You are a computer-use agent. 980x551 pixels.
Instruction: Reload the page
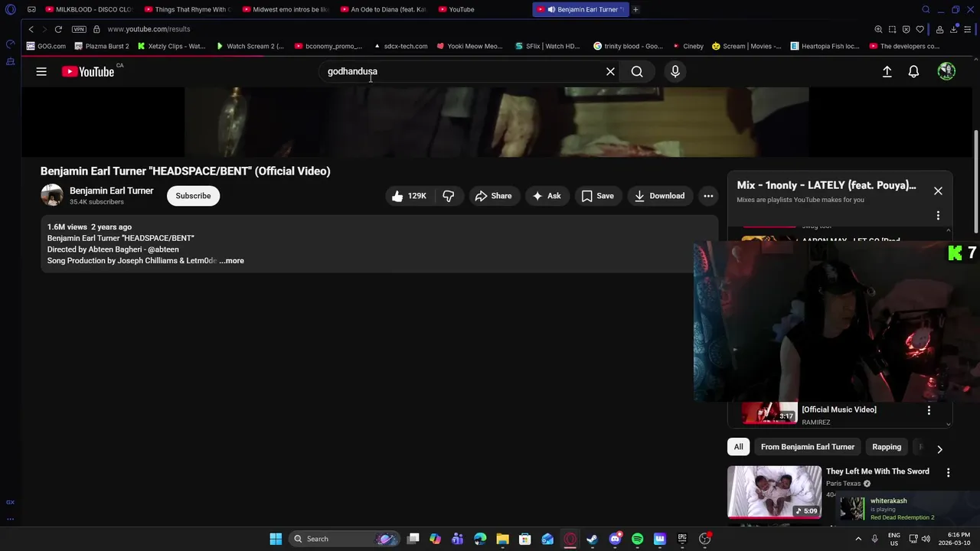pyautogui.click(x=58, y=29)
